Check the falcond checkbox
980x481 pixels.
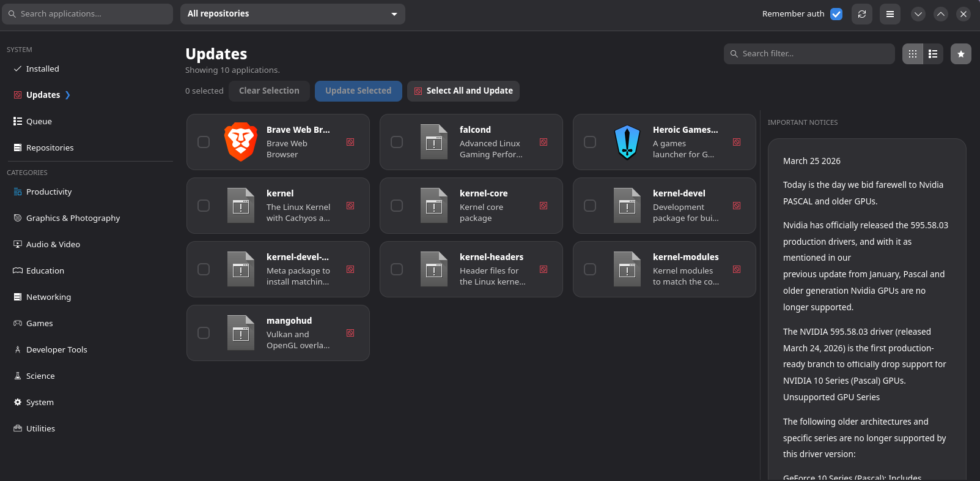397,142
